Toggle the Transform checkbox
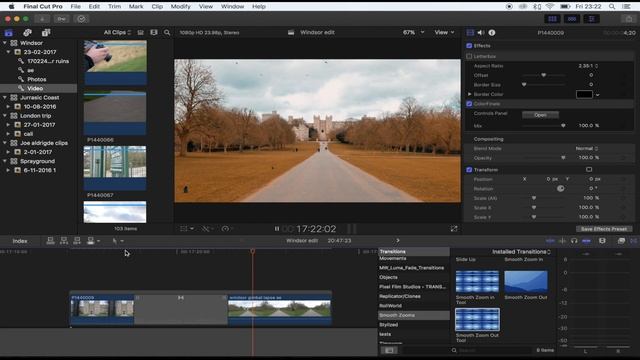 click(469, 170)
